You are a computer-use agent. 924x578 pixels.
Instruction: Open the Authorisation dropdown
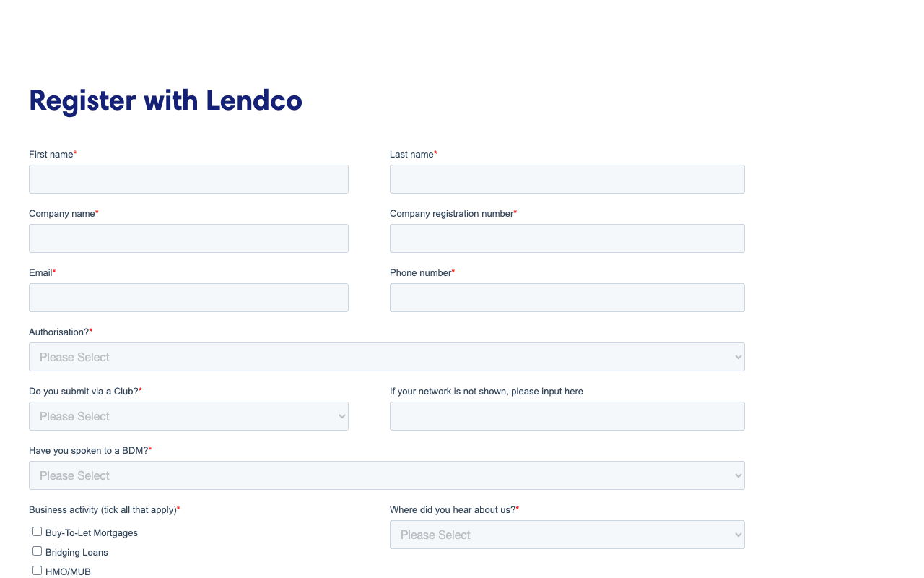[x=387, y=357]
